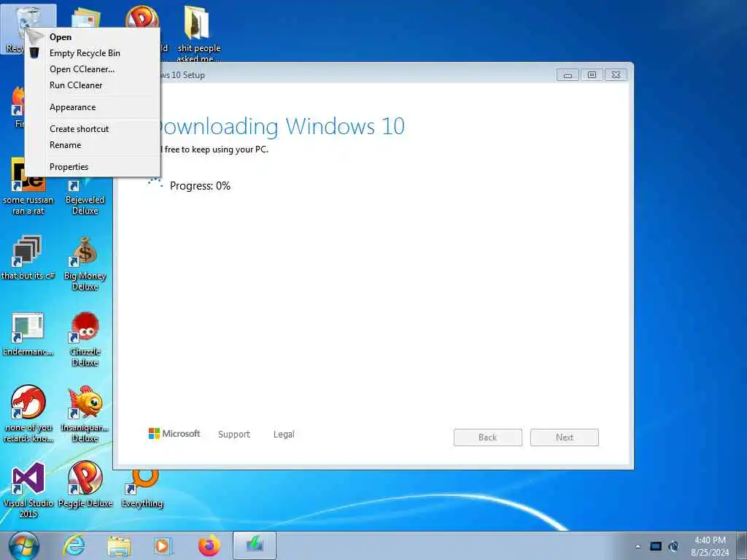
Task: Open the clock showing 4:40 PM
Action: coord(710,546)
